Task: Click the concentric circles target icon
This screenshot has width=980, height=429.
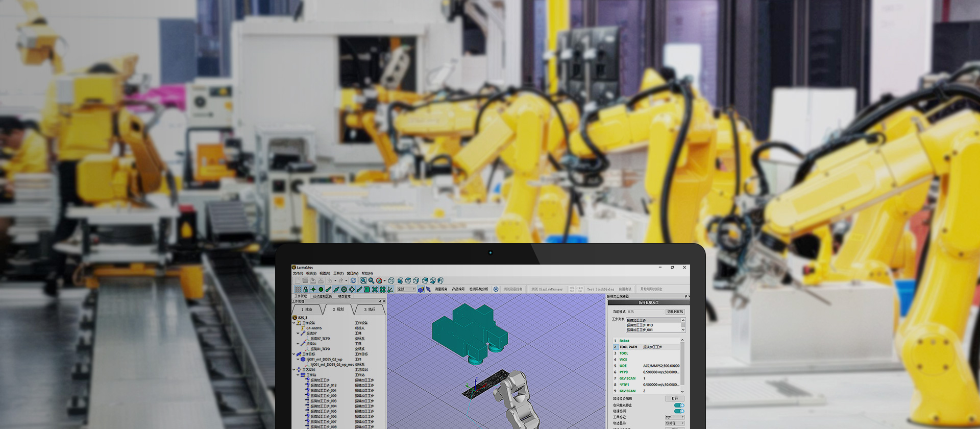Action: pyautogui.click(x=344, y=290)
